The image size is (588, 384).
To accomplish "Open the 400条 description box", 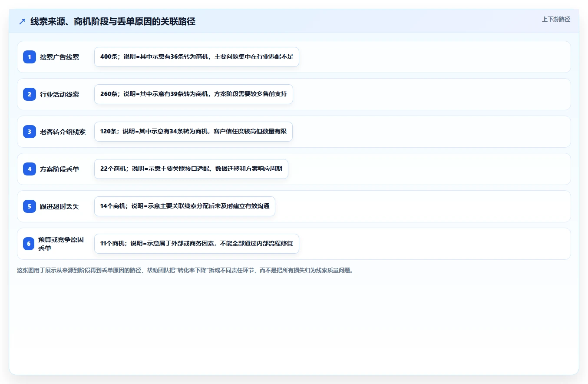I will [197, 57].
